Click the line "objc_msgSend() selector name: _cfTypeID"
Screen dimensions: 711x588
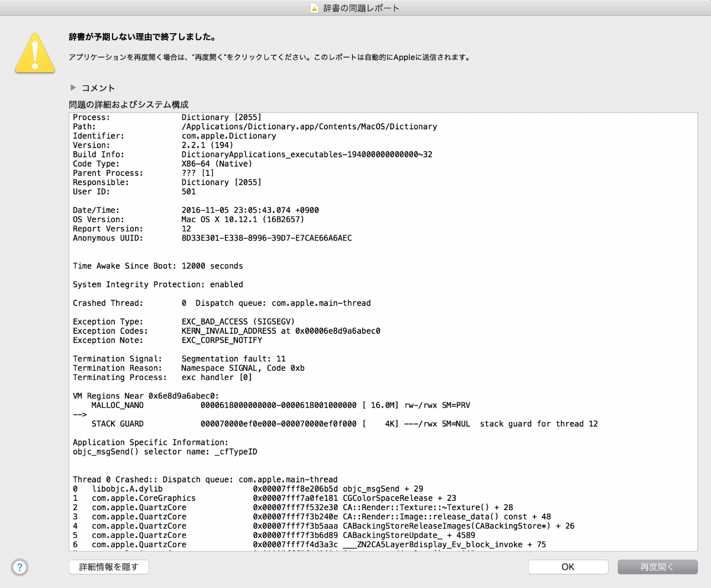click(x=165, y=452)
